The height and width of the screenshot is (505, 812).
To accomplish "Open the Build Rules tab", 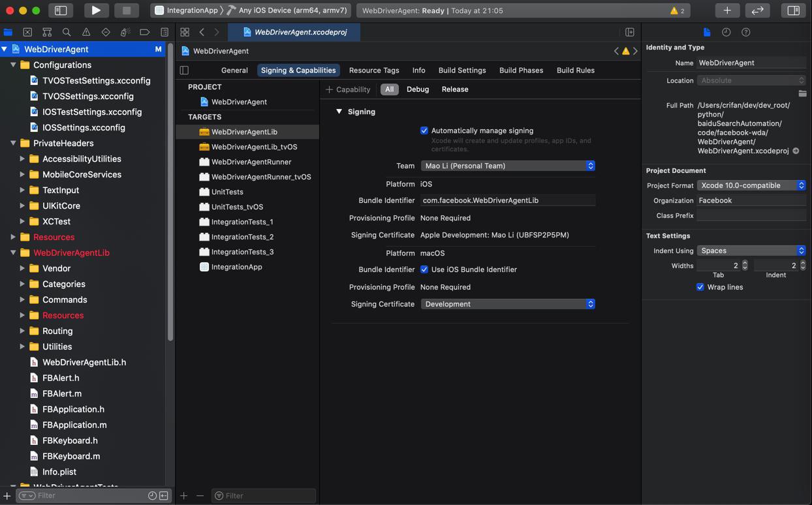I will [576, 70].
